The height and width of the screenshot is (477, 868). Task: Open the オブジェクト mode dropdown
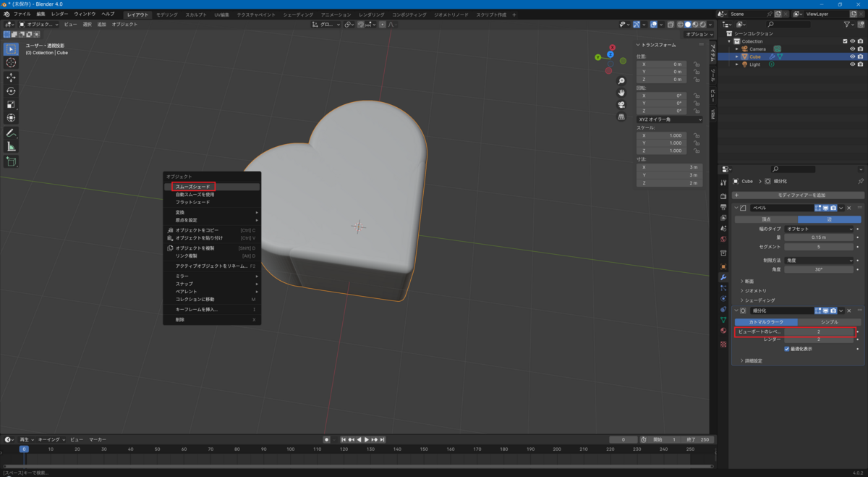pyautogui.click(x=39, y=24)
